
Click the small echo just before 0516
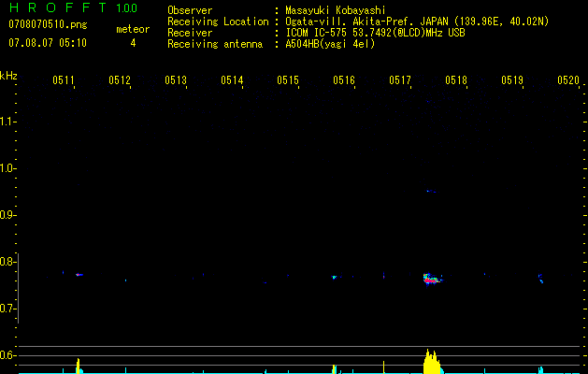coord(335,277)
